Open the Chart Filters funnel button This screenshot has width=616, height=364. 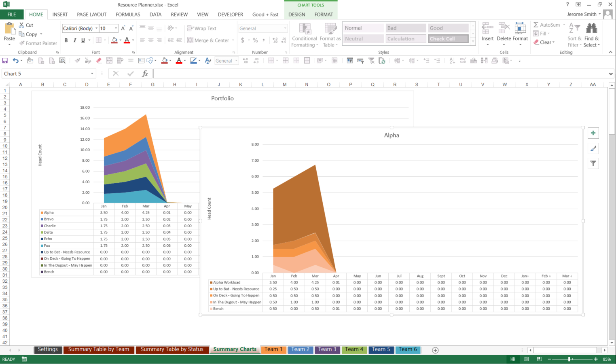point(593,163)
